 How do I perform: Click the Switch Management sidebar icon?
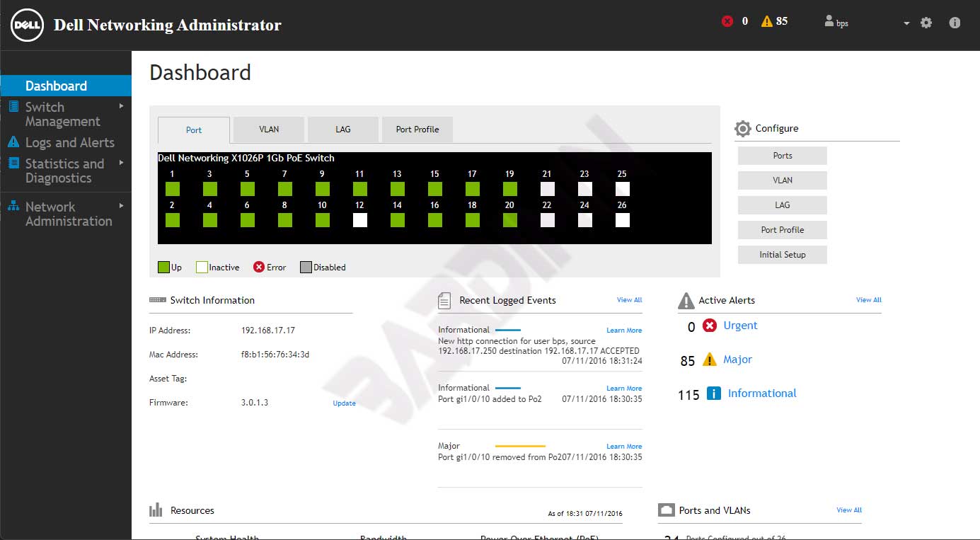click(x=13, y=107)
